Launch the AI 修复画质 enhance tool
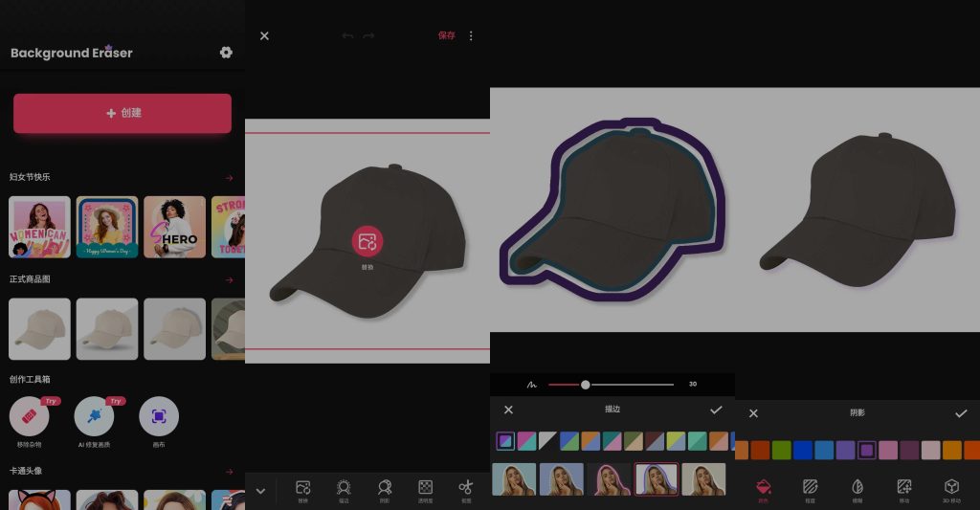Screen dimensions: 980x510 click(94, 417)
